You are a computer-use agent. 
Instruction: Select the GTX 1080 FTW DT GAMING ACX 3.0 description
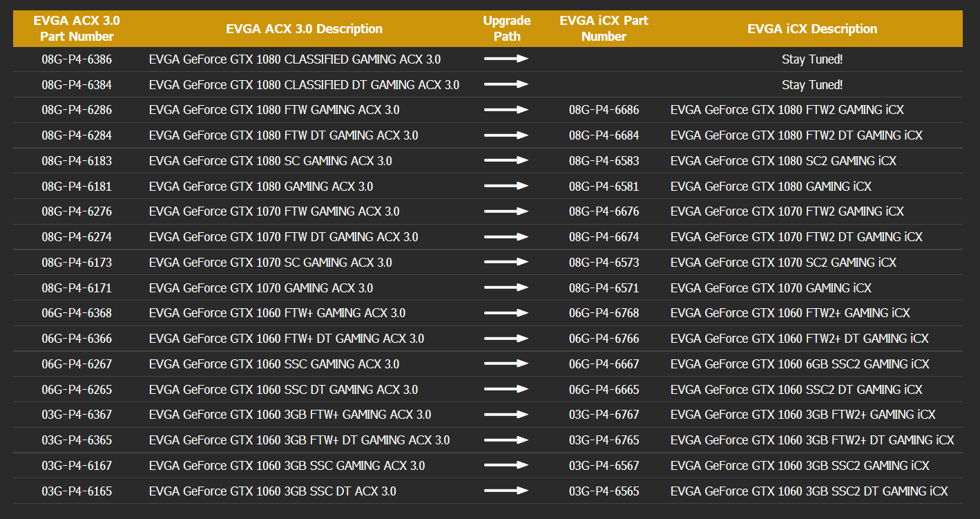tap(283, 135)
